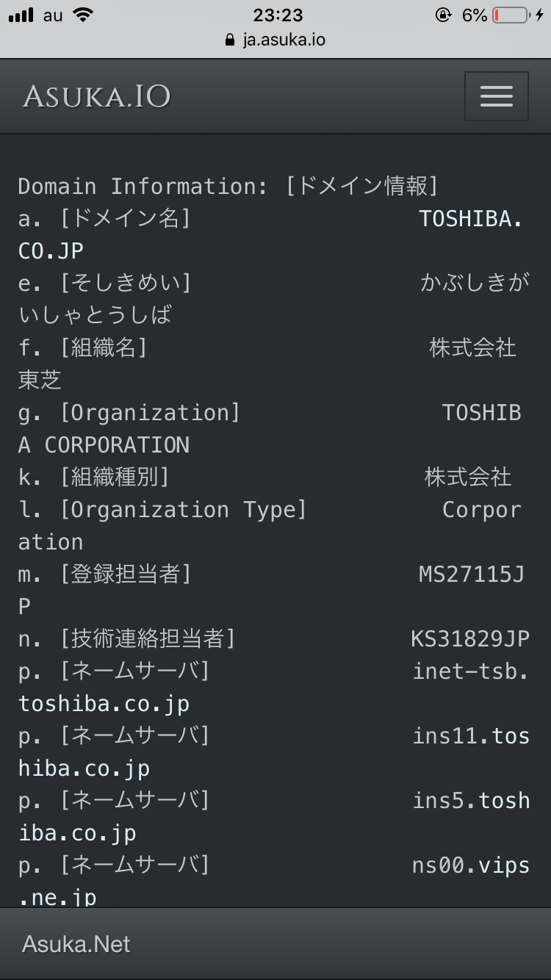551x980 pixels.
Task: Tap the battery indicator icon
Action: click(x=511, y=15)
